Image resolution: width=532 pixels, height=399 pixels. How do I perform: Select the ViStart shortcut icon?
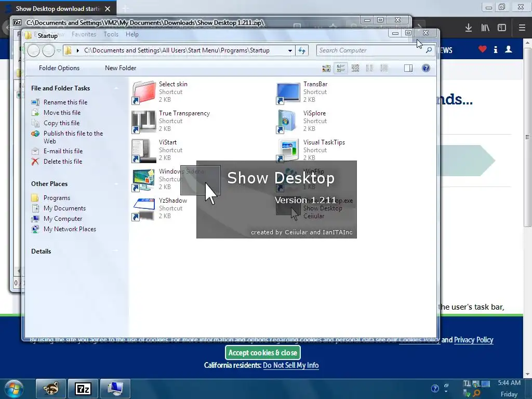point(144,150)
